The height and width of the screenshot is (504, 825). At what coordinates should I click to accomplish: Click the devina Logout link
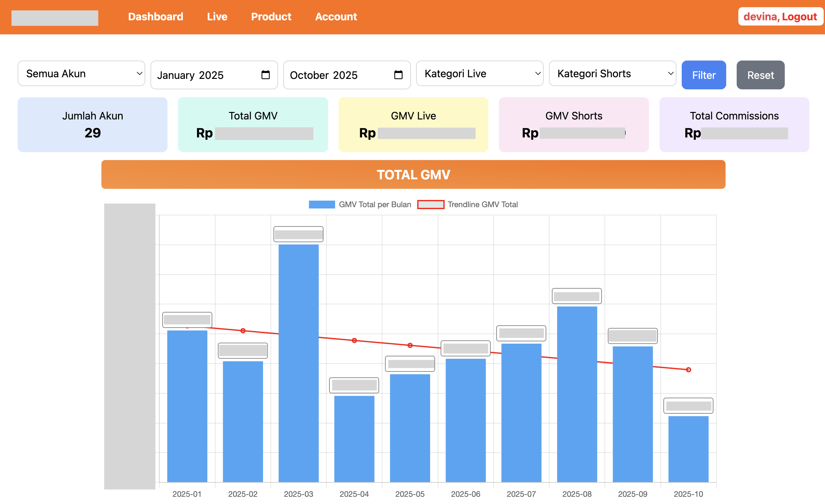coord(780,16)
